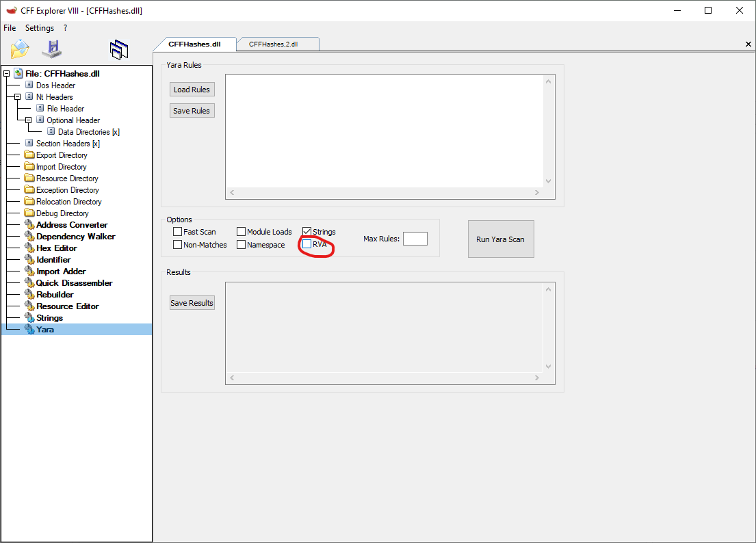This screenshot has height=543, width=756.
Task: Click the Load Rules button
Action: click(192, 90)
